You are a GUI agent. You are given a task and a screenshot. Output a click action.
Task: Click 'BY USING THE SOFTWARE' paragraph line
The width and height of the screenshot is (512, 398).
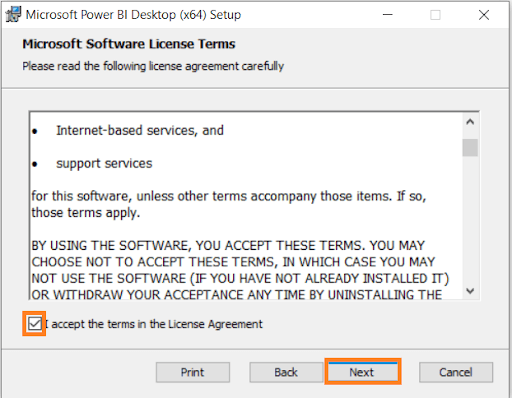(x=228, y=246)
